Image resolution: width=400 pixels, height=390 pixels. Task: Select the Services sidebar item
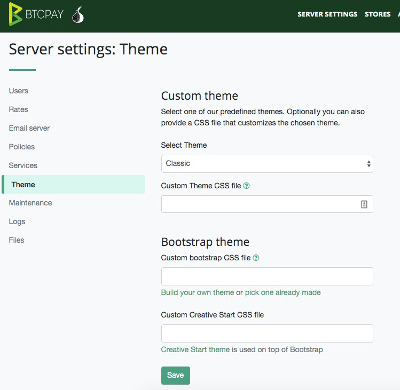coord(23,165)
